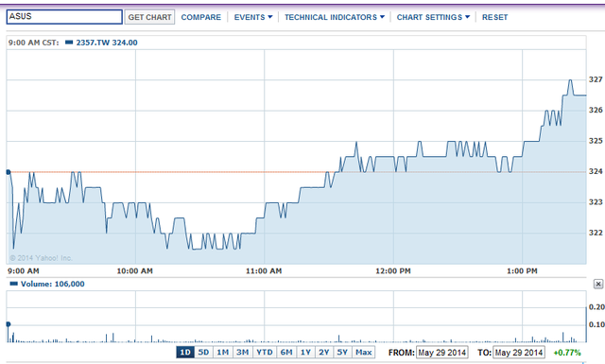The image size is (605, 364).
Task: Select the 5D time range tab
Action: (x=203, y=352)
